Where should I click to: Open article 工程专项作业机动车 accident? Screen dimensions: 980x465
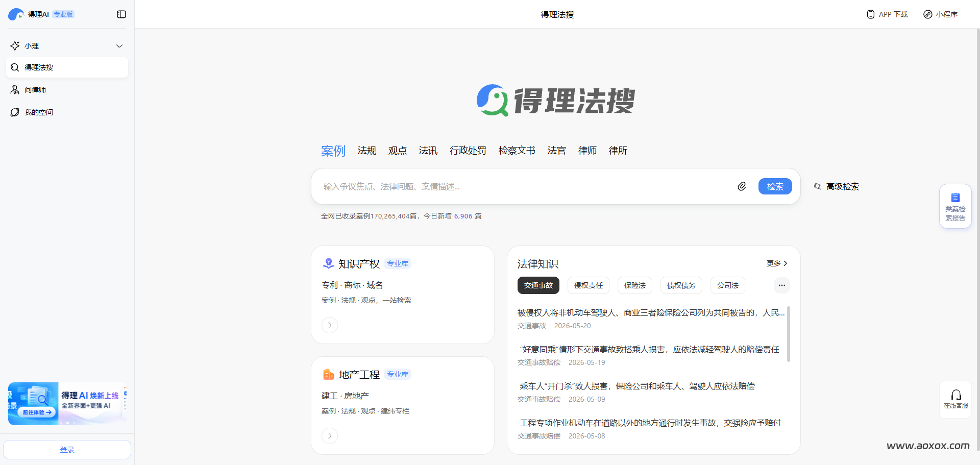point(650,423)
